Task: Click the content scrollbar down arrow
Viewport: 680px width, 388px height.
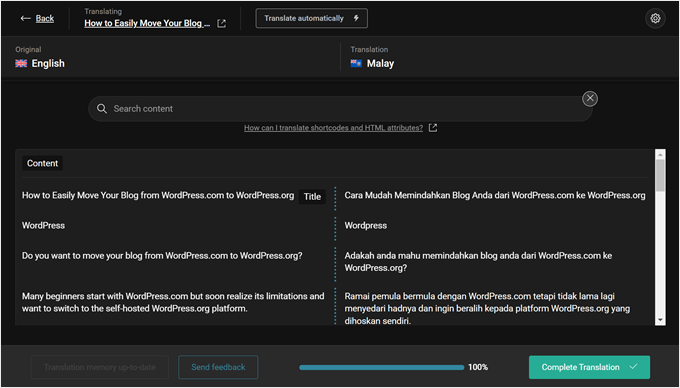Action: [660, 320]
